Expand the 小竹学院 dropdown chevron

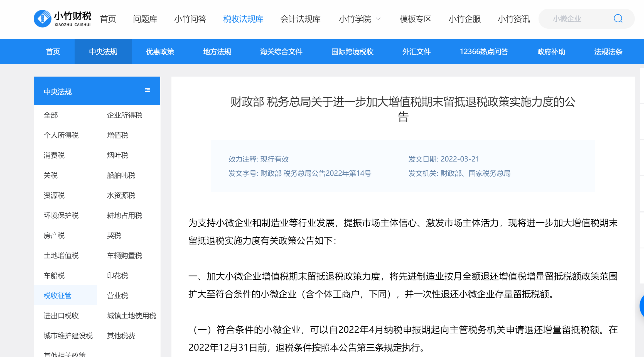pyautogui.click(x=378, y=19)
